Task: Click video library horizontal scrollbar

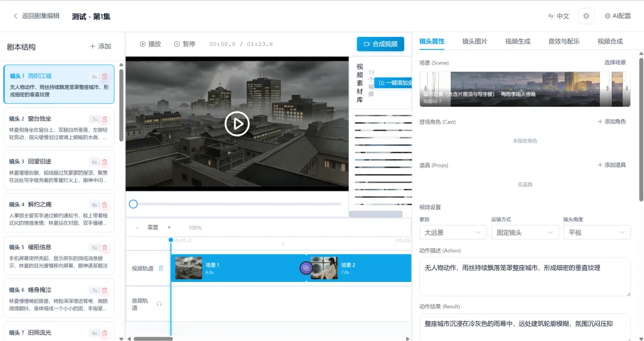Action: [x=376, y=214]
